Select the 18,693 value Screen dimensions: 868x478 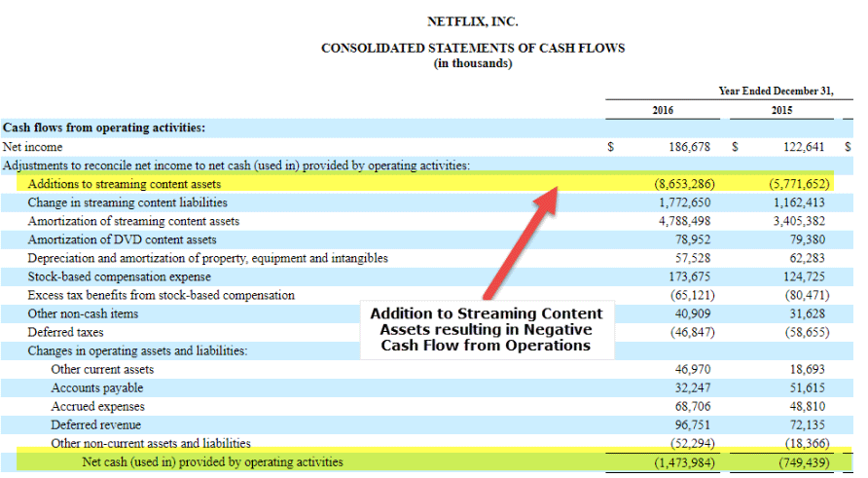[807, 369]
